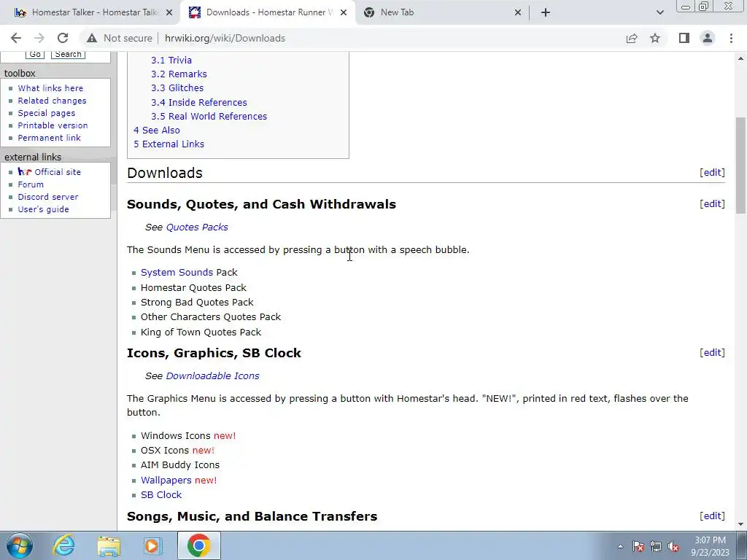This screenshot has height=560, width=747.
Task: Open the Chrome profile avatar icon
Action: pos(708,38)
